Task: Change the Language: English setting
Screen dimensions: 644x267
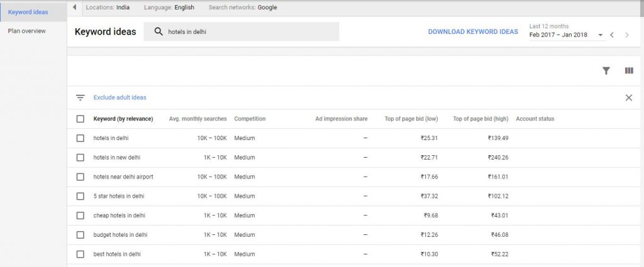Action: tap(169, 8)
